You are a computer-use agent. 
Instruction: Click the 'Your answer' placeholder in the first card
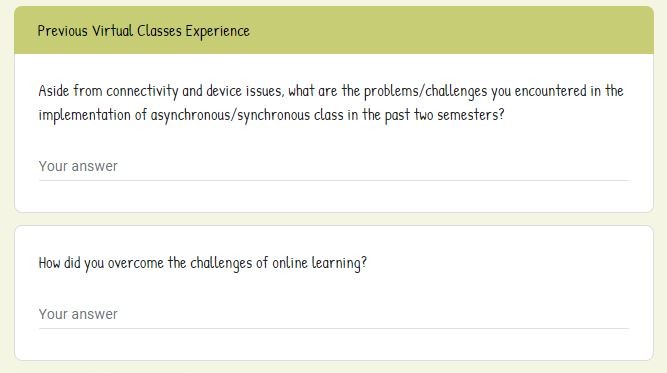pos(78,166)
